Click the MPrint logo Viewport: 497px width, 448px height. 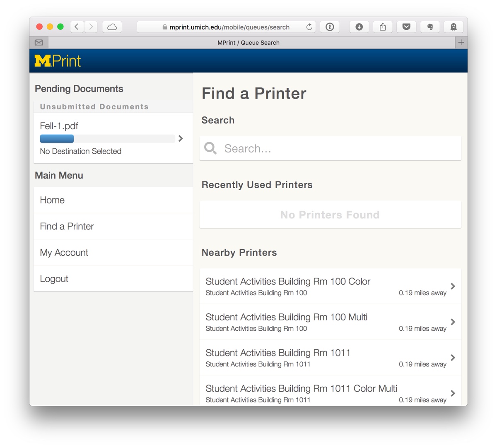58,61
